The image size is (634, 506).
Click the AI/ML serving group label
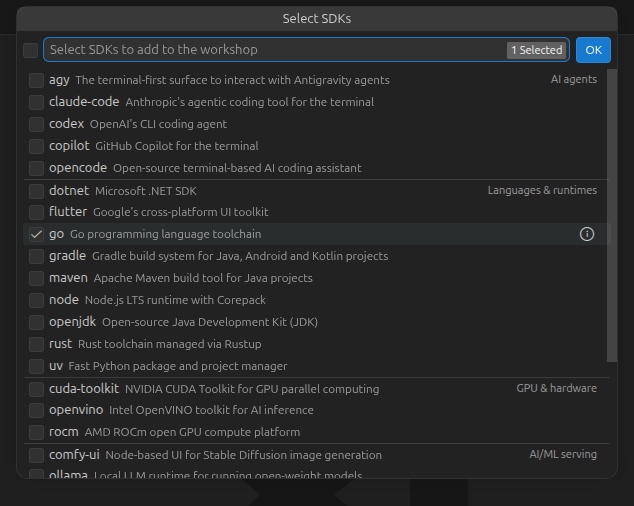click(563, 454)
